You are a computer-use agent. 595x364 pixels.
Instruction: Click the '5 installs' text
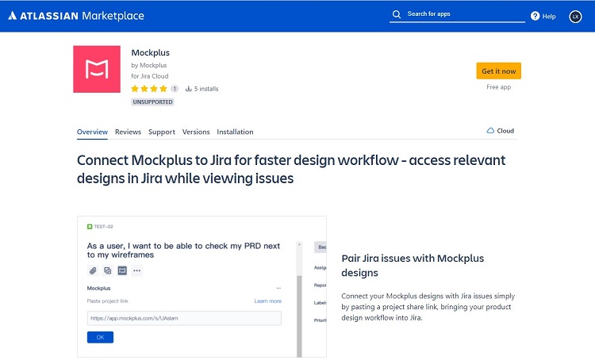coord(206,89)
